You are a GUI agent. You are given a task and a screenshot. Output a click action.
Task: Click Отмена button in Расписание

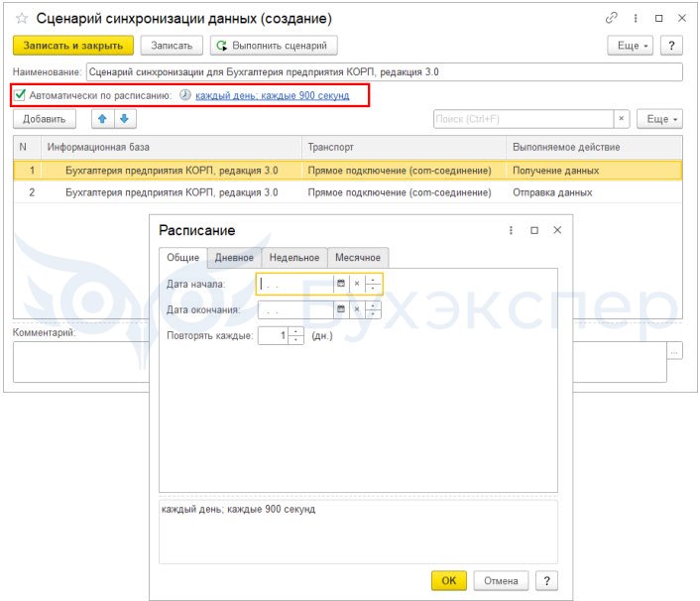501,581
